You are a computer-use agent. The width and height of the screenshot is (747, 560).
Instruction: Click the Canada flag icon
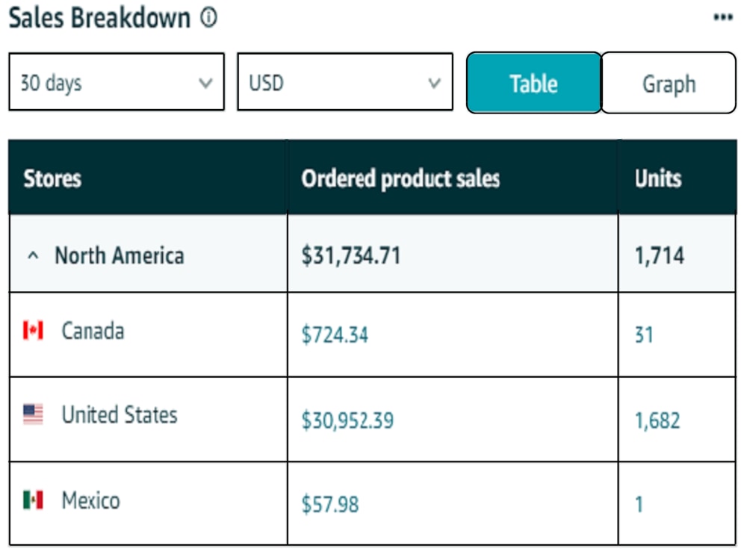(x=33, y=330)
